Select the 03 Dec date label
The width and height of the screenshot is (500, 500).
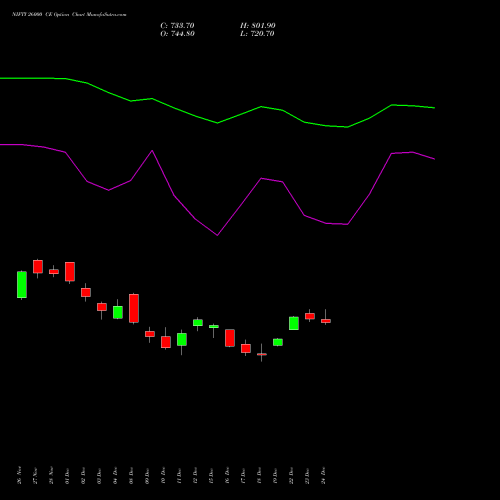[x=99, y=475]
